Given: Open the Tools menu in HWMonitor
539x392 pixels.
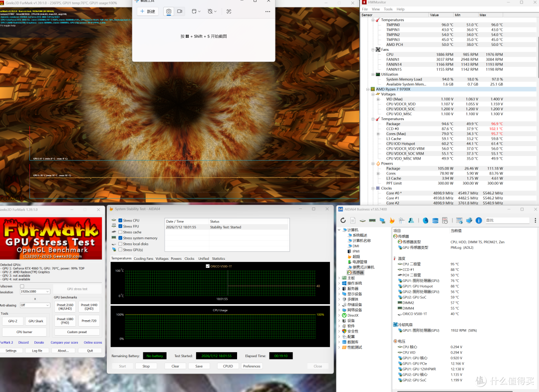Looking at the screenshot, I should (388, 9).
